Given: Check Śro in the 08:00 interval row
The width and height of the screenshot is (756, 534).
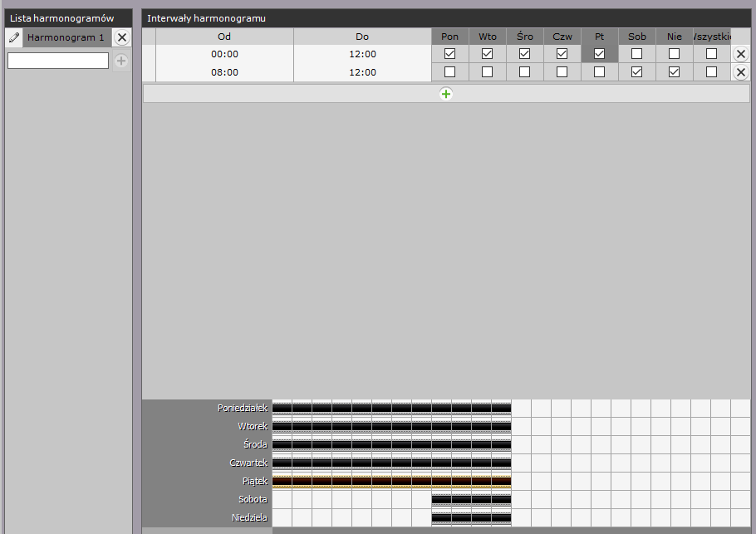Looking at the screenshot, I should click(x=525, y=72).
